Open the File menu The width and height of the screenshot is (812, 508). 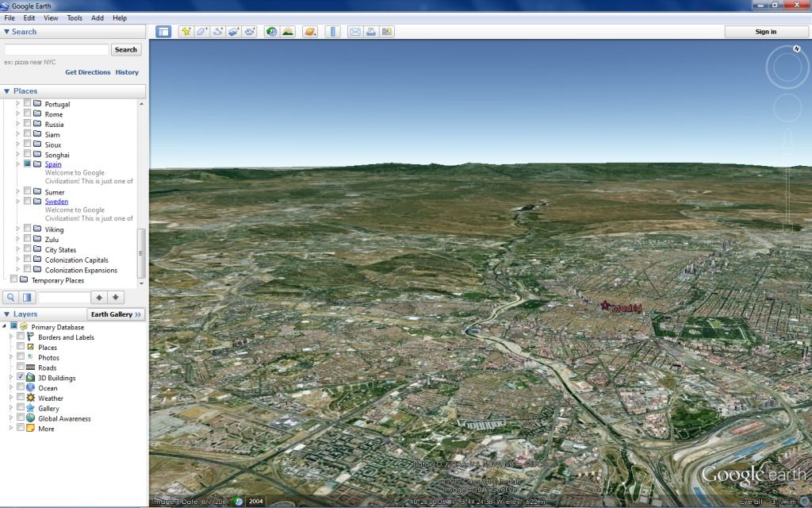pos(10,17)
